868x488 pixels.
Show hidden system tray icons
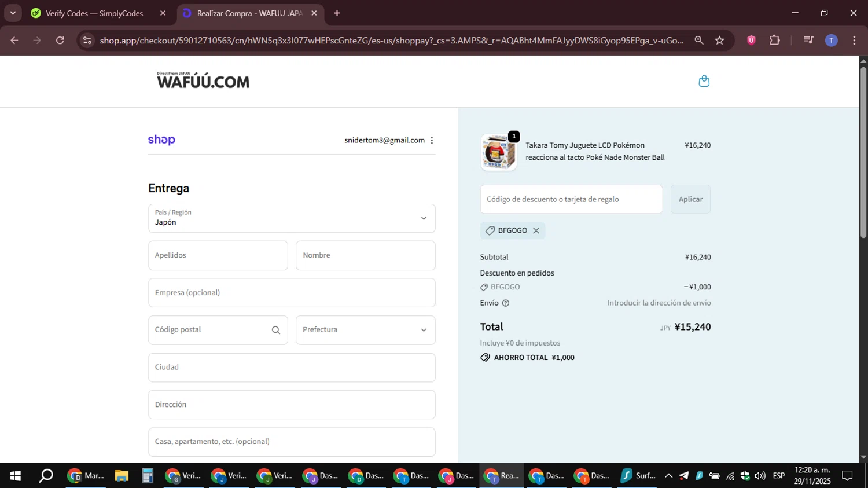[668, 476]
